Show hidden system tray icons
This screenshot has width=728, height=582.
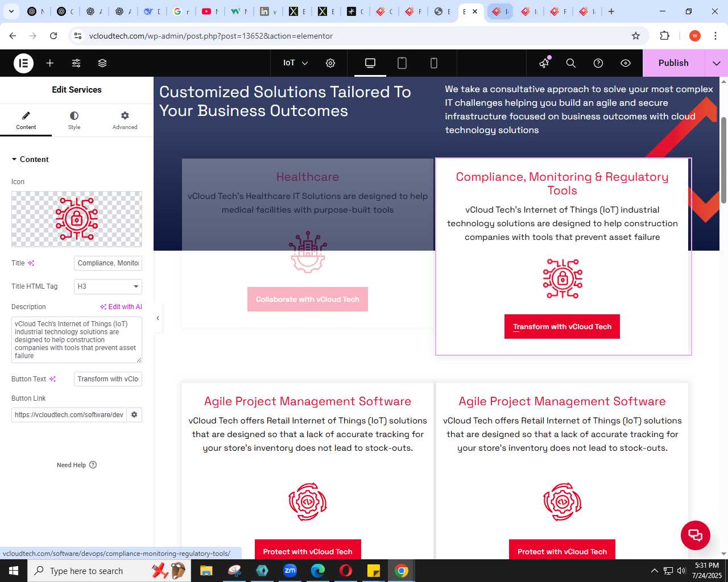click(654, 571)
